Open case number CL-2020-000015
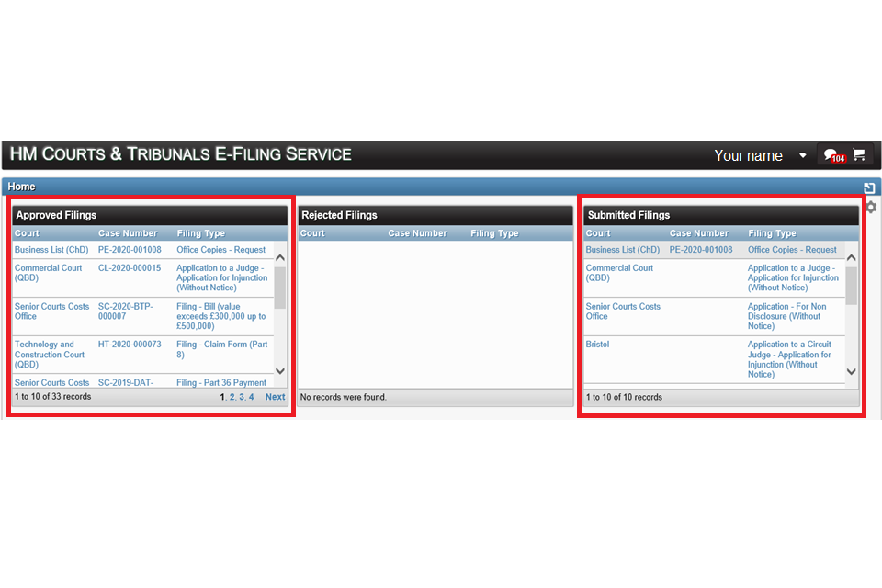Image resolution: width=882 pixels, height=588 pixels. (x=130, y=268)
